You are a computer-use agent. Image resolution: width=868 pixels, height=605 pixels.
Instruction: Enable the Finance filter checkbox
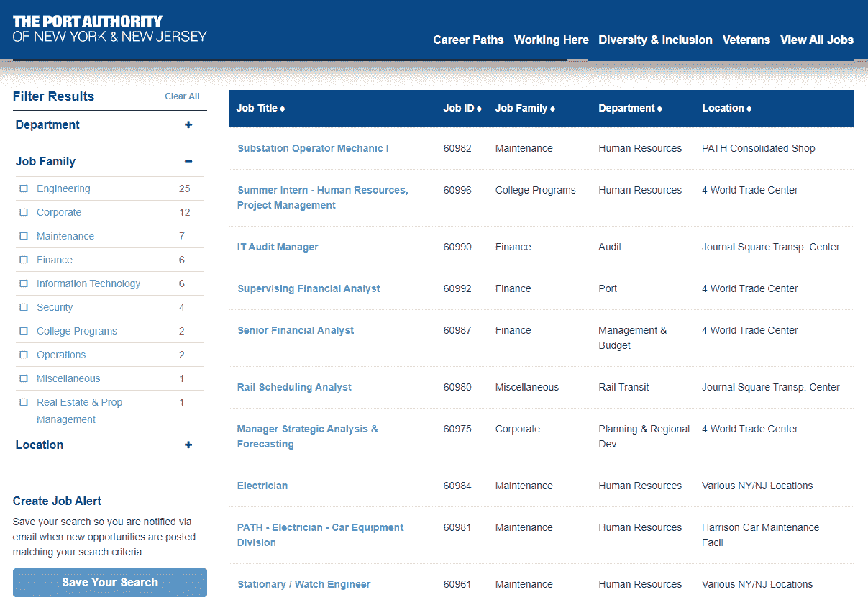click(24, 260)
